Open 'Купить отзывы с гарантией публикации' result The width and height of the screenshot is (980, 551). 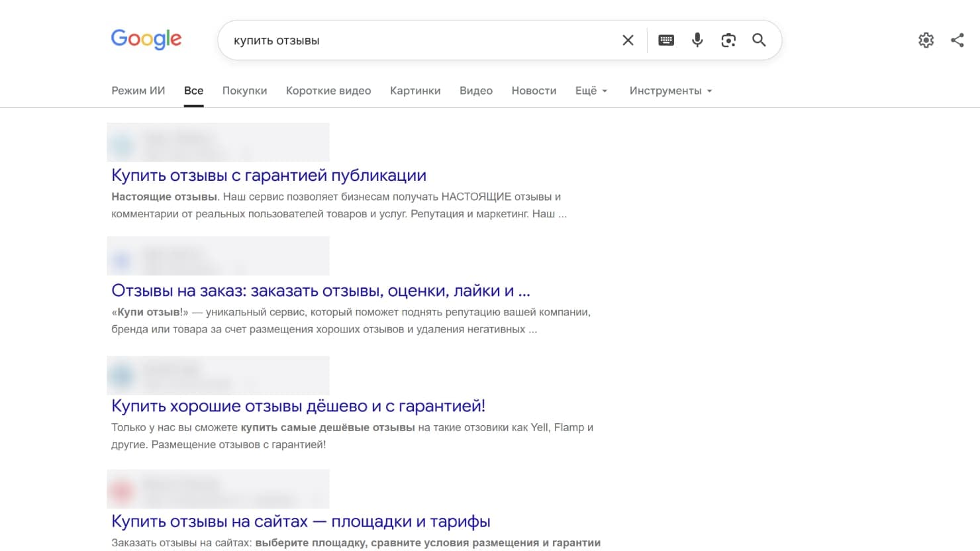[x=269, y=175]
